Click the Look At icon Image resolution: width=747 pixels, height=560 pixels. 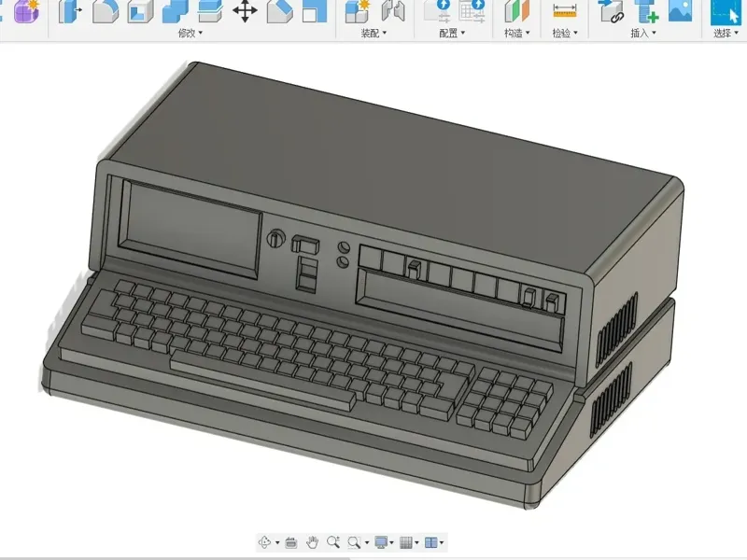pyautogui.click(x=291, y=542)
